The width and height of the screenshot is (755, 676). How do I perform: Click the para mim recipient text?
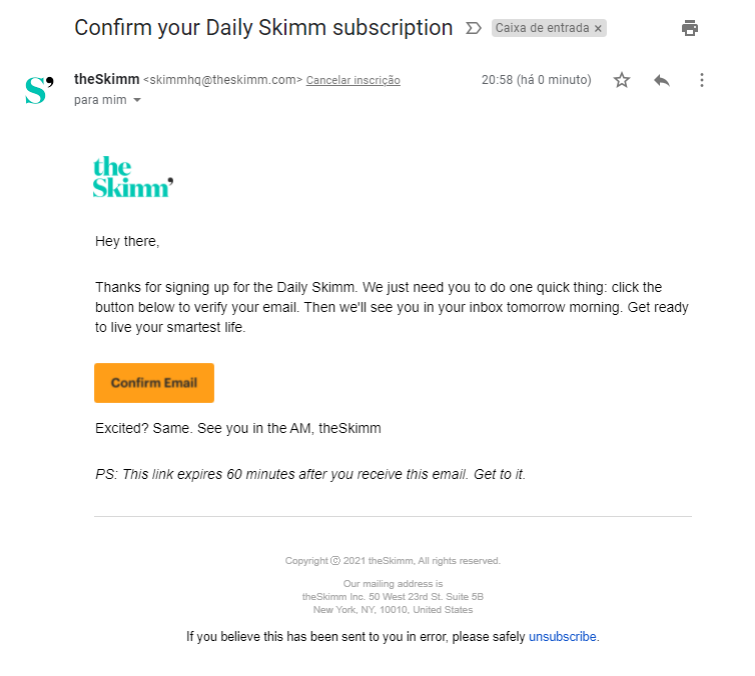point(100,100)
